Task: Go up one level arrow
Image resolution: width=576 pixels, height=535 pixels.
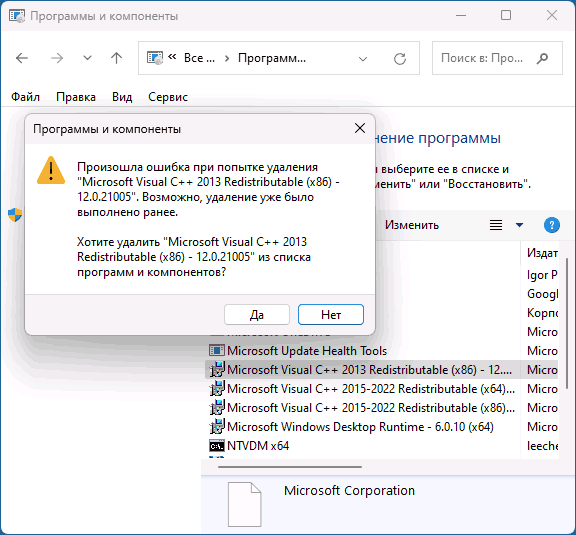Action: pyautogui.click(x=116, y=58)
